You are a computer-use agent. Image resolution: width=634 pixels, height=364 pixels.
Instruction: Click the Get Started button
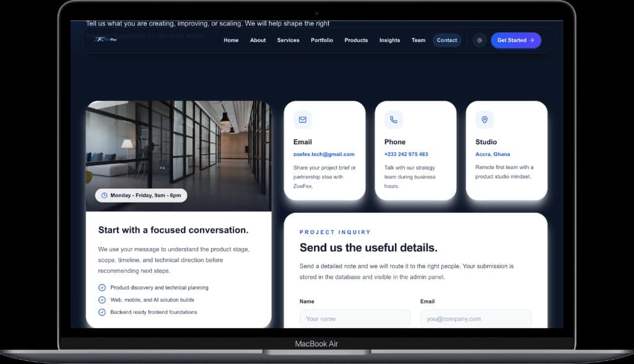click(x=516, y=40)
